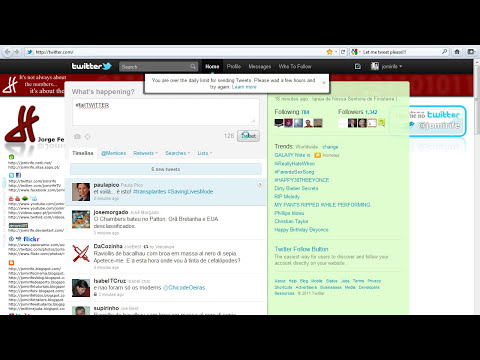
Task: Open MY PANTS RIPPED WHILE PERFORMING trend
Action: [322, 205]
